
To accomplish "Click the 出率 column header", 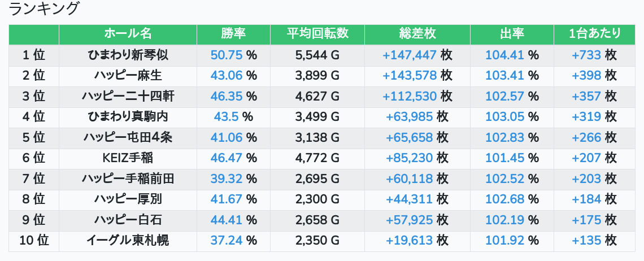I will (x=512, y=34).
